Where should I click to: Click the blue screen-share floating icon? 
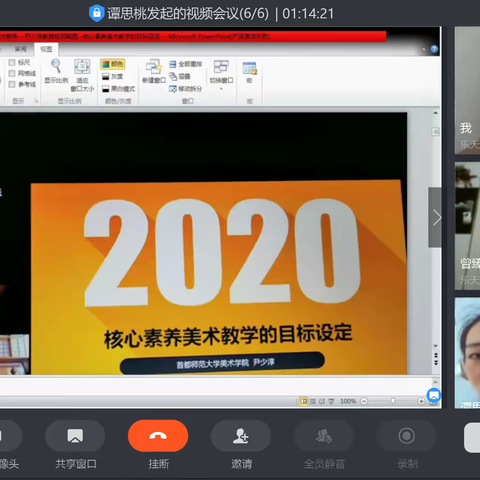[434, 396]
